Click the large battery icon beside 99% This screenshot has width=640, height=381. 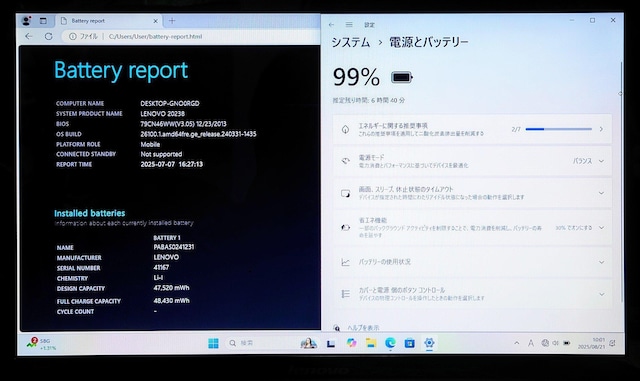click(x=402, y=77)
